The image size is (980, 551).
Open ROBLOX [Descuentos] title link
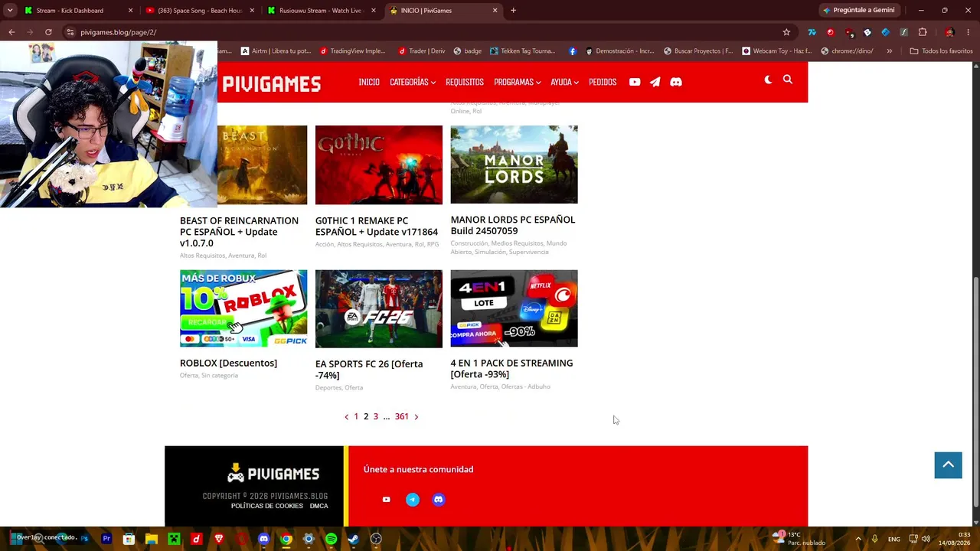pos(228,363)
